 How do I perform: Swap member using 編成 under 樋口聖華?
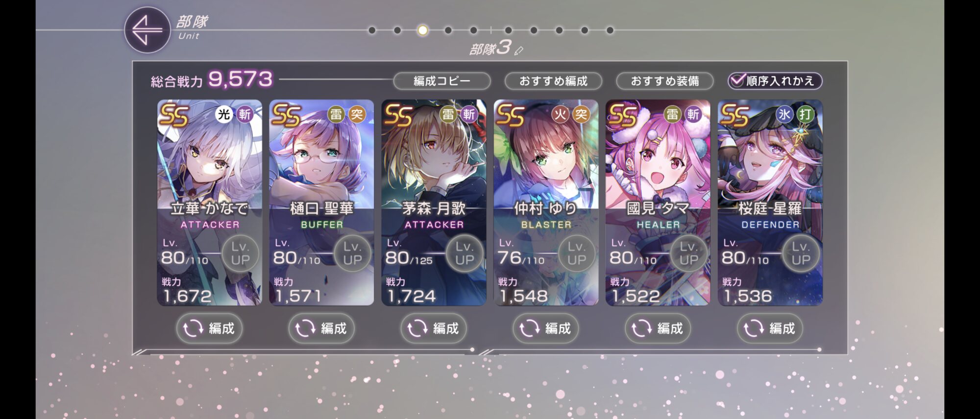321,328
